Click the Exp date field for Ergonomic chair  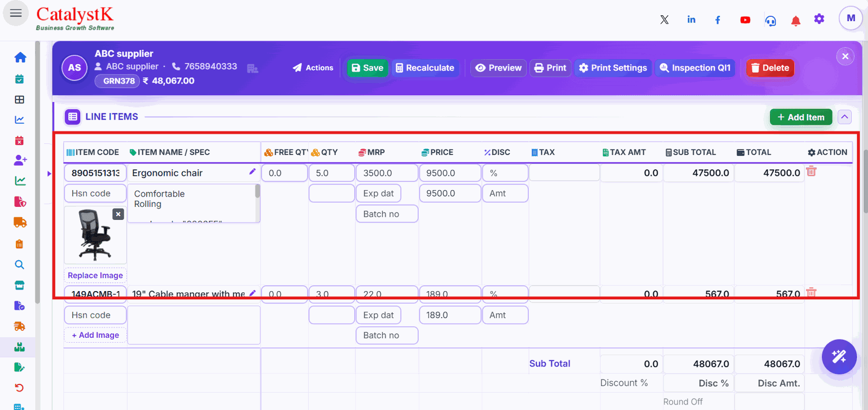[379, 193]
